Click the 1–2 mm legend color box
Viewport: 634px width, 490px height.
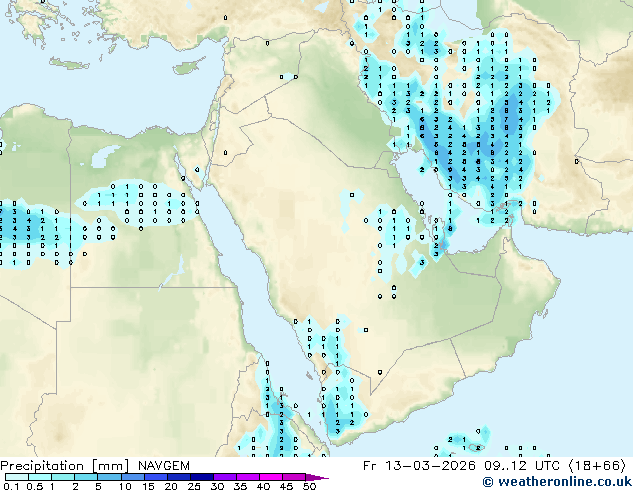pyautogui.click(x=63, y=477)
